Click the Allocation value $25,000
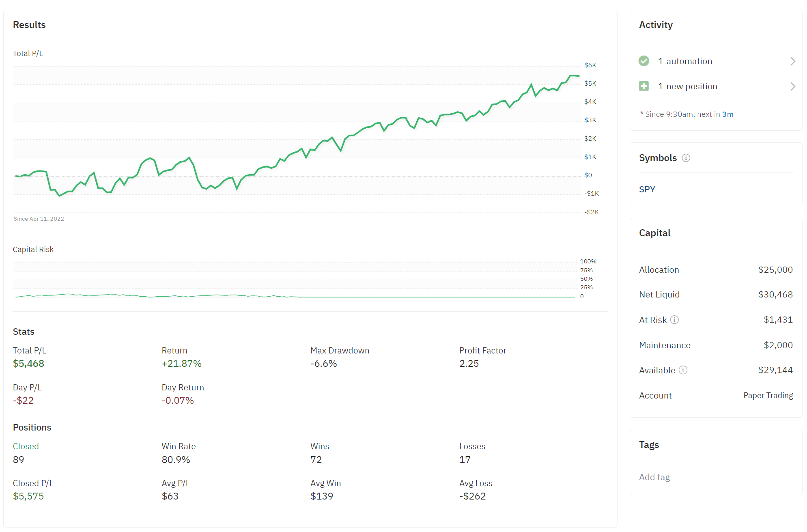 coord(775,270)
